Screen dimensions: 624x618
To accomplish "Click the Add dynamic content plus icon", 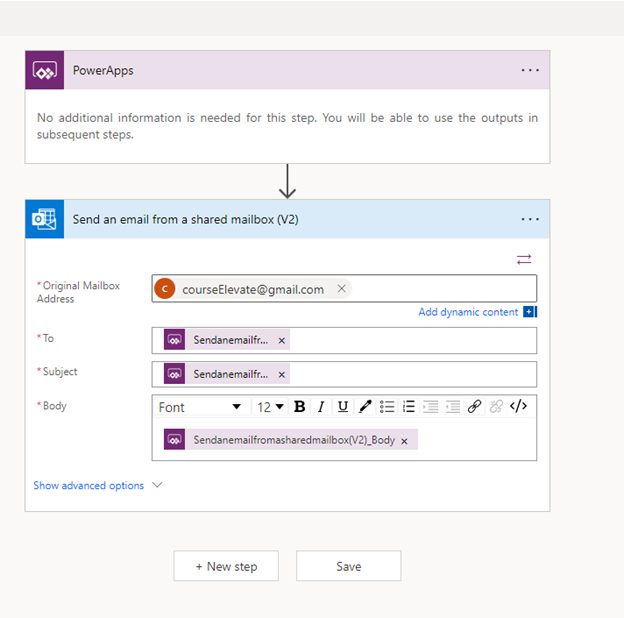I will [530, 312].
